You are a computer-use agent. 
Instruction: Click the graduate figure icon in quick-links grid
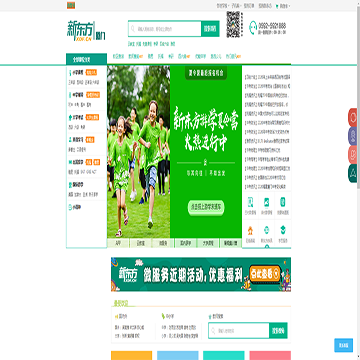coord(283,230)
